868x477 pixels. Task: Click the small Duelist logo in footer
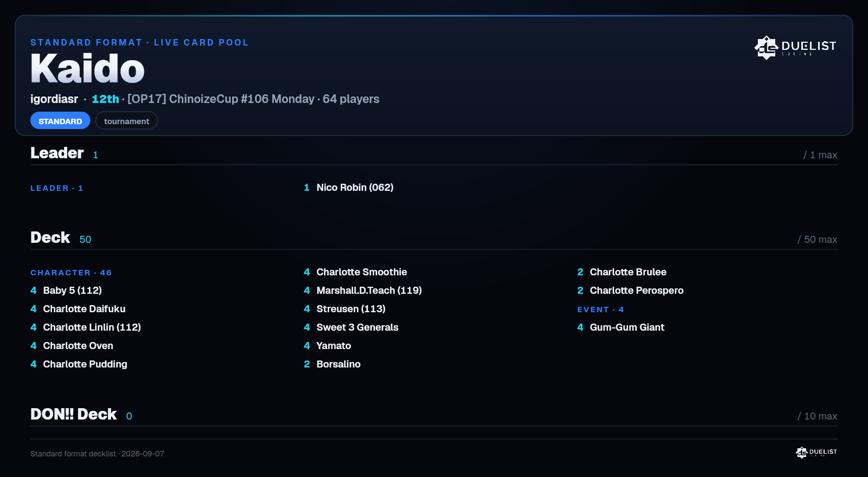[x=816, y=452]
